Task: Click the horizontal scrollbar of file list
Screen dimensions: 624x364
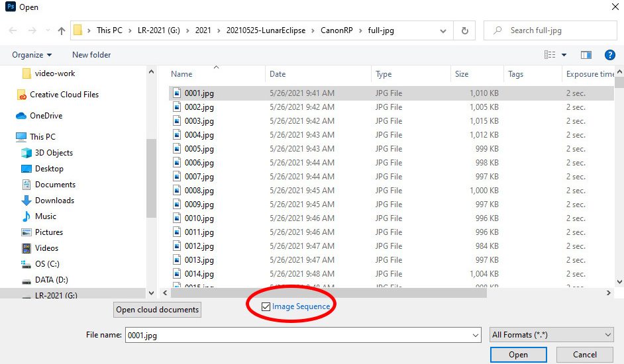Action: (x=329, y=293)
